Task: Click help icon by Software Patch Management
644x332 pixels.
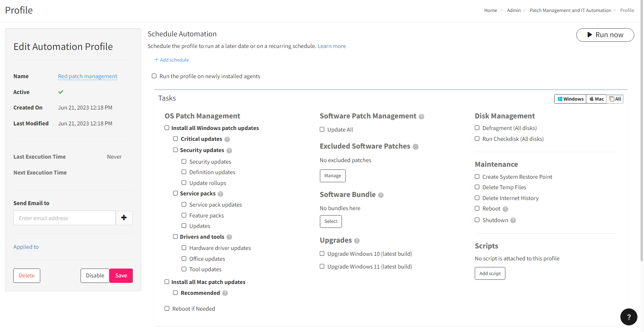Action: (422, 116)
